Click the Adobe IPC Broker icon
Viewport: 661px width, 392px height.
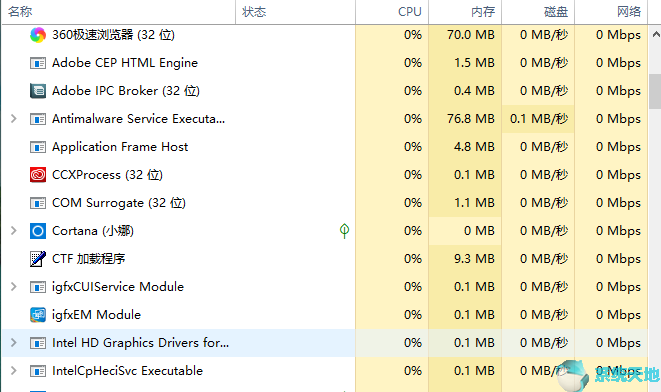[x=38, y=91]
